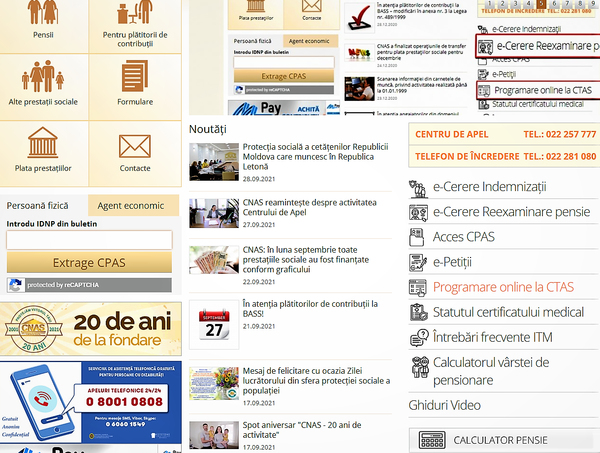Switch to the large Agent economic tab
600x453 pixels.
pyautogui.click(x=132, y=205)
